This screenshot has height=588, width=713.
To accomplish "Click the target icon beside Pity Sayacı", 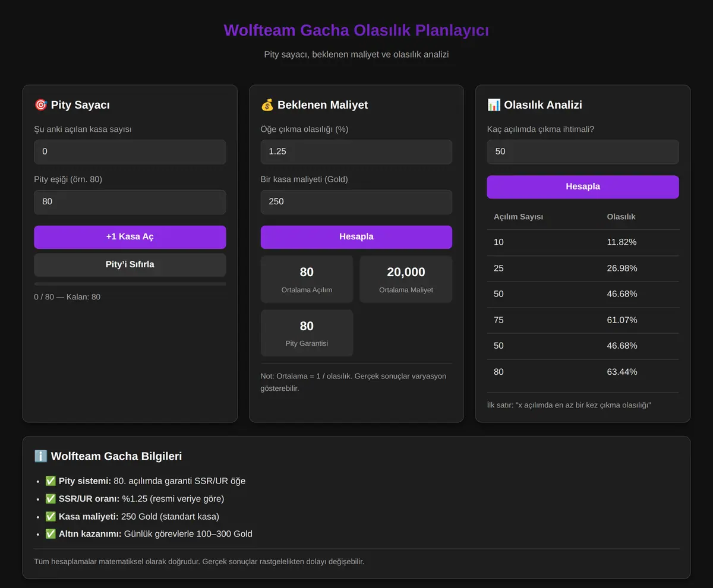I will pos(40,105).
